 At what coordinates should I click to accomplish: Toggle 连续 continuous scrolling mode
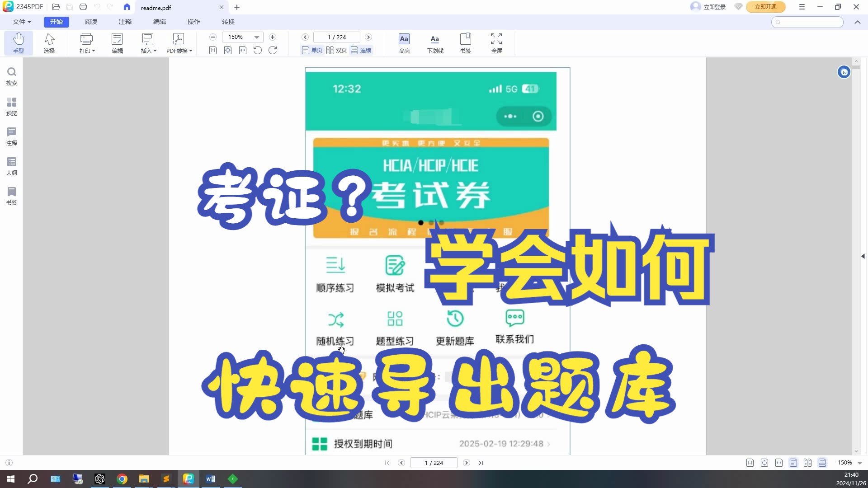[362, 50]
